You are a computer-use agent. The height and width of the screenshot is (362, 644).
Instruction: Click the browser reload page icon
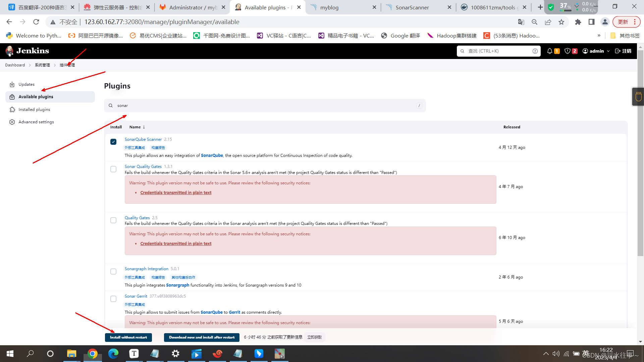click(36, 22)
